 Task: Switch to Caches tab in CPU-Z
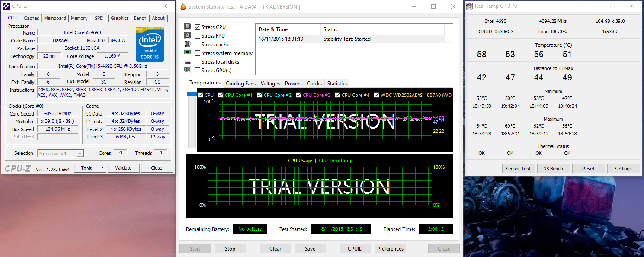(x=32, y=18)
